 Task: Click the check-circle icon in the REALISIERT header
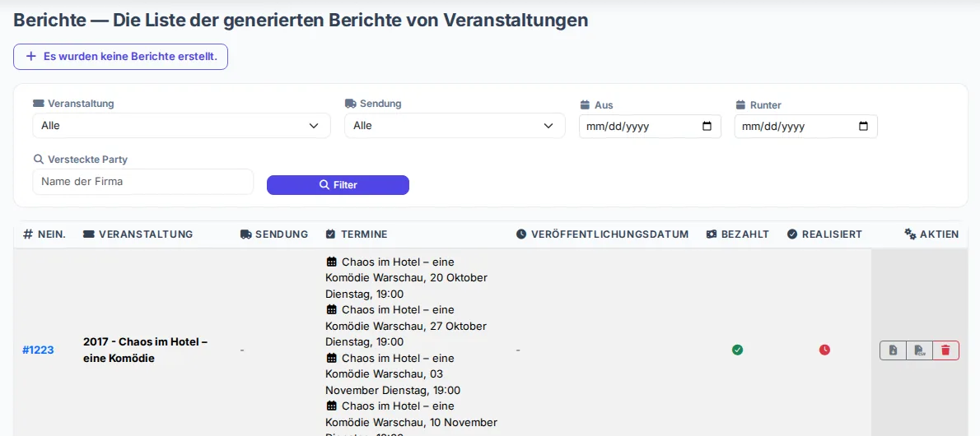(x=792, y=234)
